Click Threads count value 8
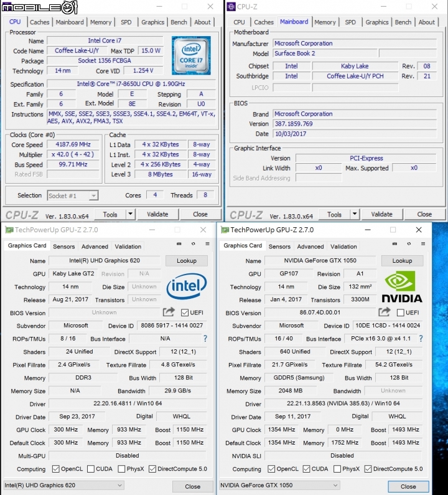The width and height of the screenshot is (448, 495). click(205, 195)
